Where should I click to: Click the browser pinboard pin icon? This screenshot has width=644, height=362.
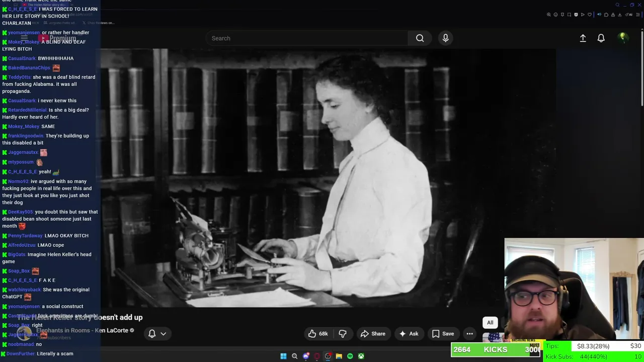click(x=562, y=15)
